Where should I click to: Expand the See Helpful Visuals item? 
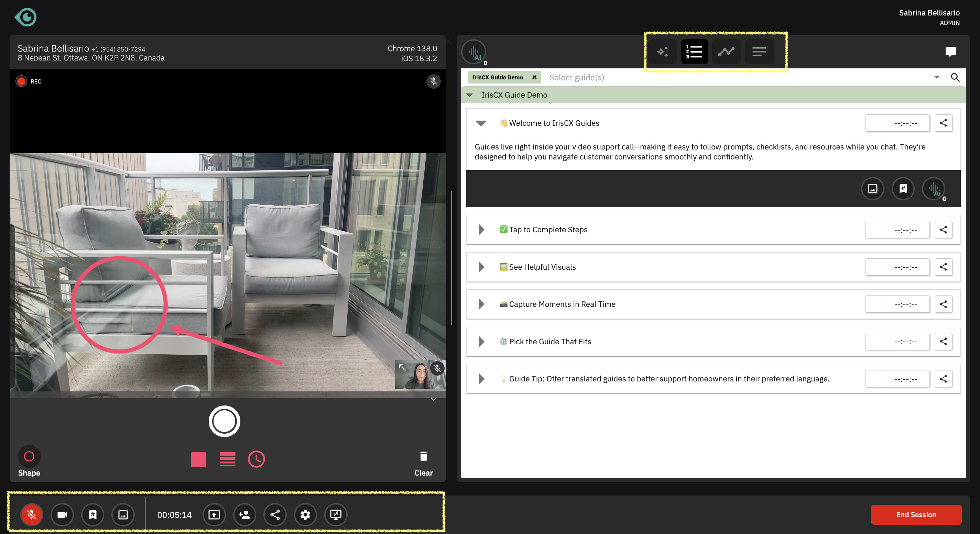click(481, 267)
